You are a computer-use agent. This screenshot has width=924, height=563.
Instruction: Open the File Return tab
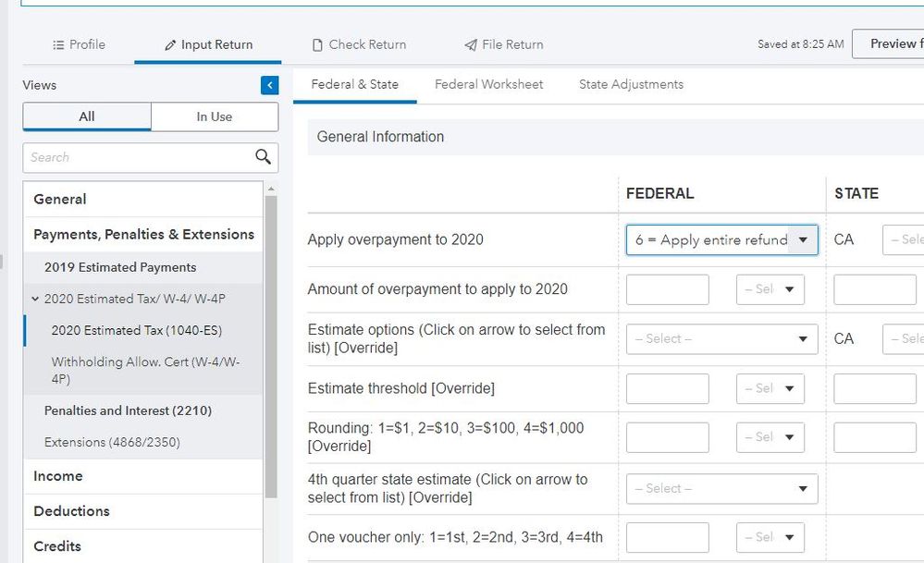click(x=504, y=44)
